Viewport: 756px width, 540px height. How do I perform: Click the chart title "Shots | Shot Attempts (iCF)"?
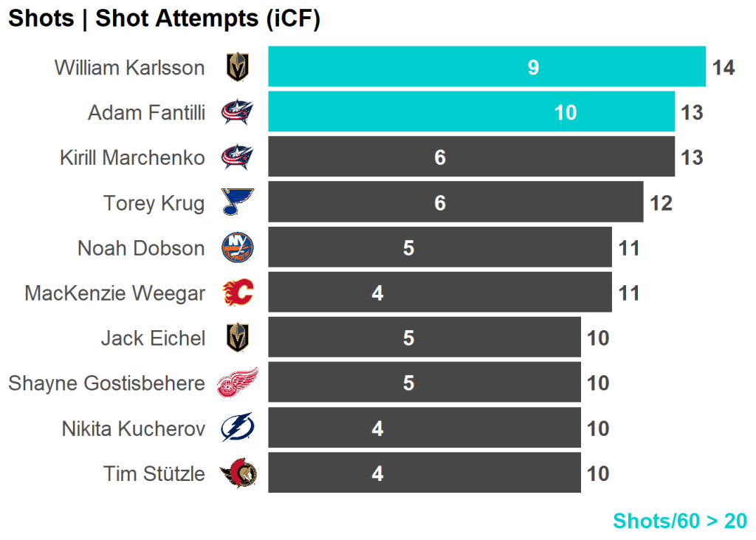point(164,18)
